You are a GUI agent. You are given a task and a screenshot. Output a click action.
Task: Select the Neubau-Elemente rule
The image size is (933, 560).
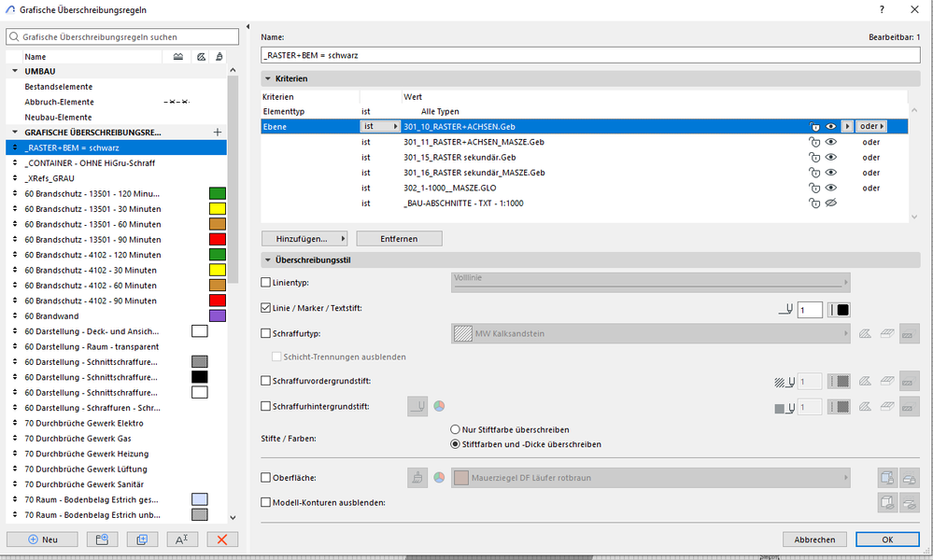tap(58, 118)
